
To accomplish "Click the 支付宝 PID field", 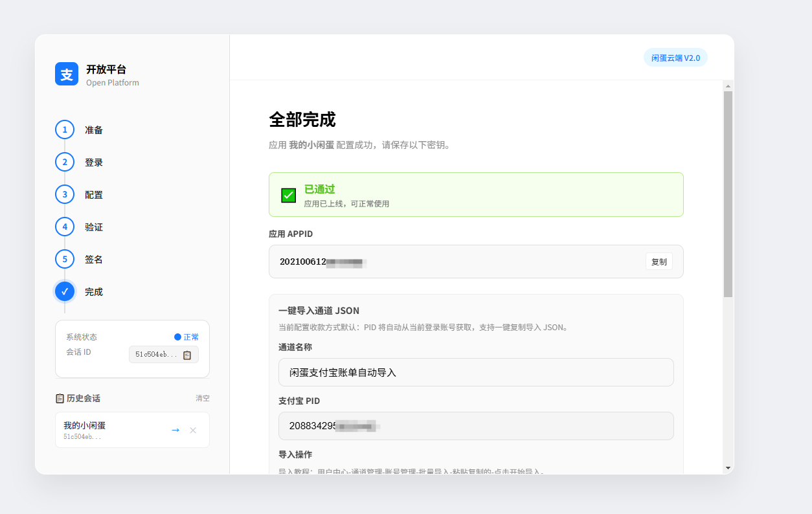I will [476, 426].
